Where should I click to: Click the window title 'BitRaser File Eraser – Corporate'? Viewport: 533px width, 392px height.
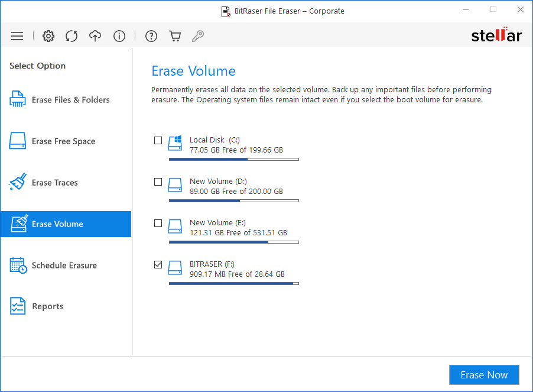290,11
